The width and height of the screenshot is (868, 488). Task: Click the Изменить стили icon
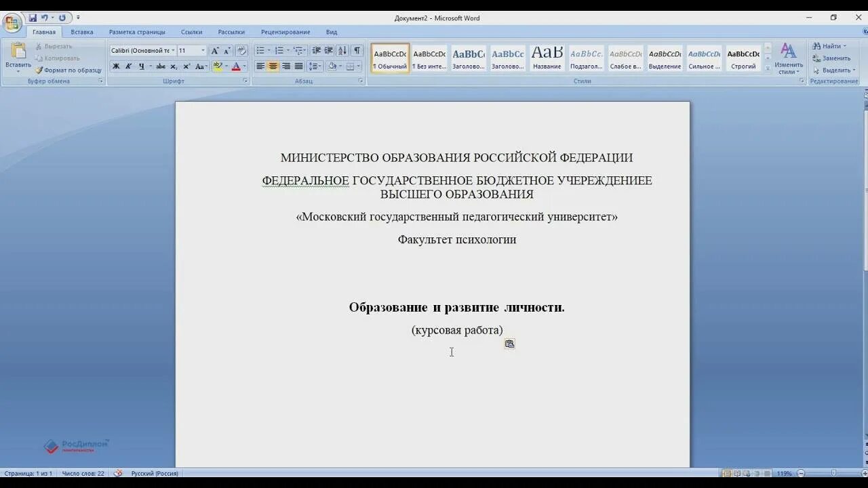[x=788, y=59]
